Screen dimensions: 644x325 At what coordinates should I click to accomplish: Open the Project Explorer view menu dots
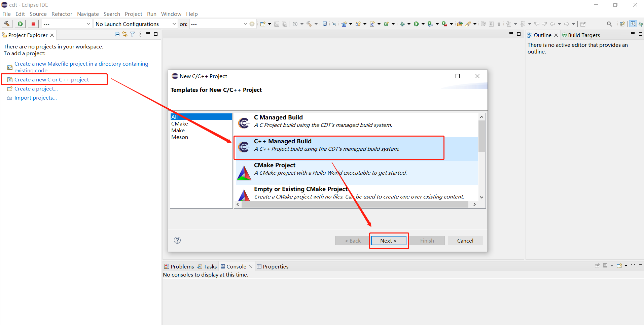point(140,34)
